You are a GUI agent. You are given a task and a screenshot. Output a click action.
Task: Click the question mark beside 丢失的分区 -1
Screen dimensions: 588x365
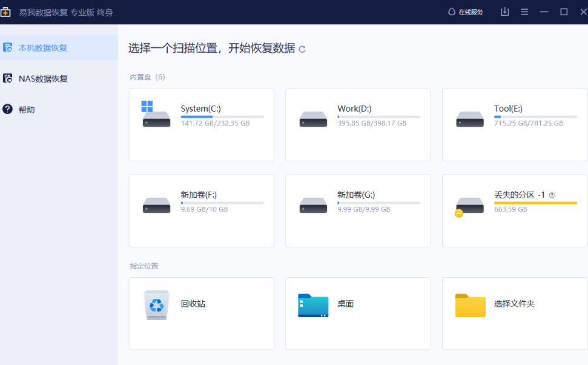pos(552,195)
